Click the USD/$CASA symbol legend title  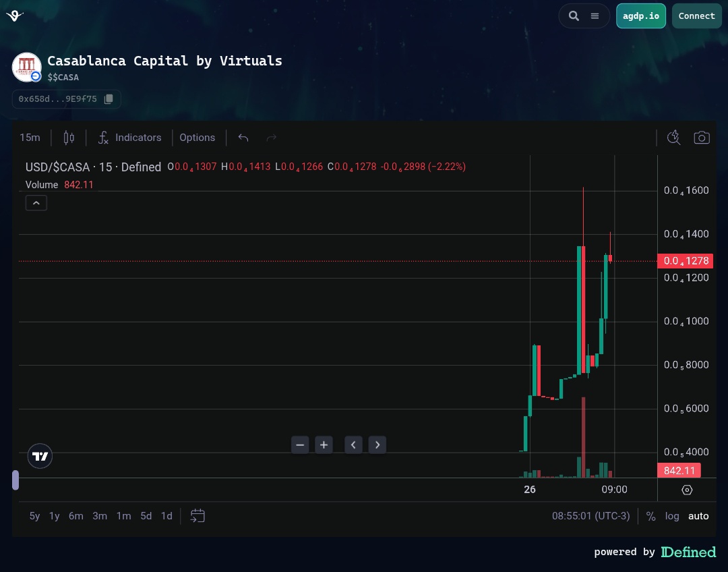93,167
